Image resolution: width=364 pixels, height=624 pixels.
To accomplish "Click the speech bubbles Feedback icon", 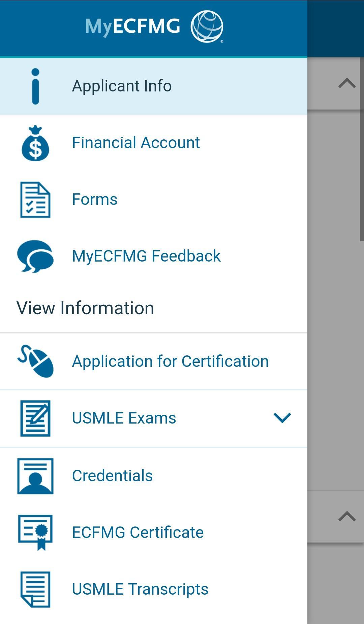I will [35, 256].
